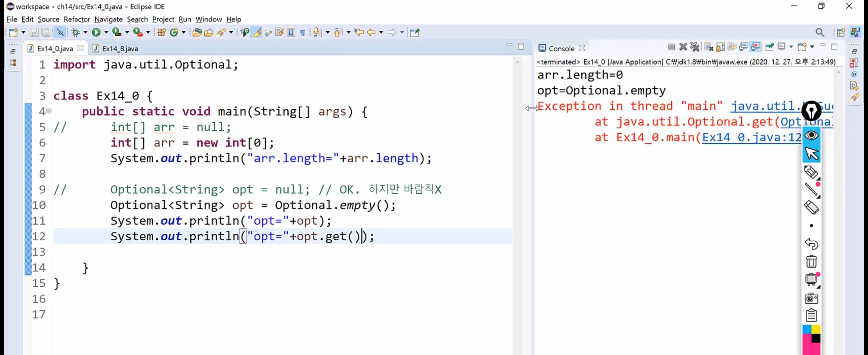
Task: Select the yellow color swatch
Action: click(815, 329)
